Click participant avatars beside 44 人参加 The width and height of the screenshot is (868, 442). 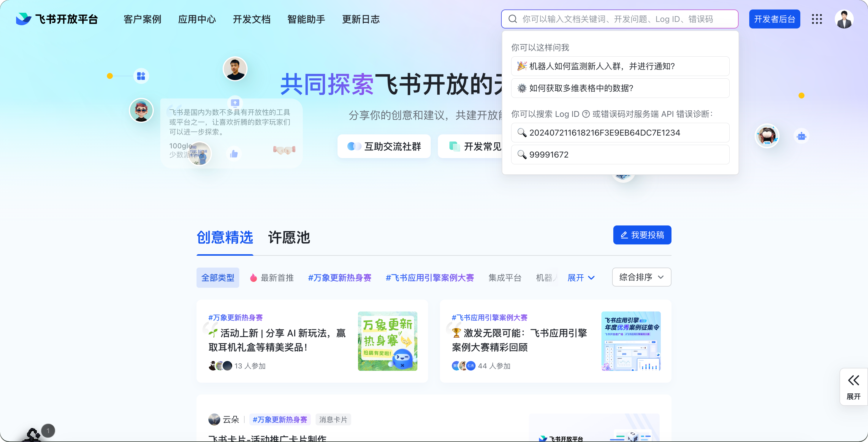(x=464, y=365)
